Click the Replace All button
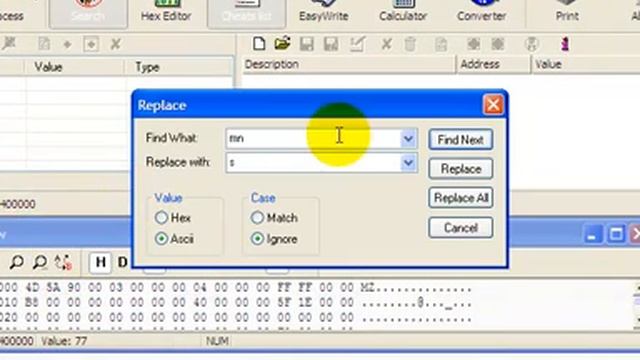The image size is (640, 360). (461, 198)
